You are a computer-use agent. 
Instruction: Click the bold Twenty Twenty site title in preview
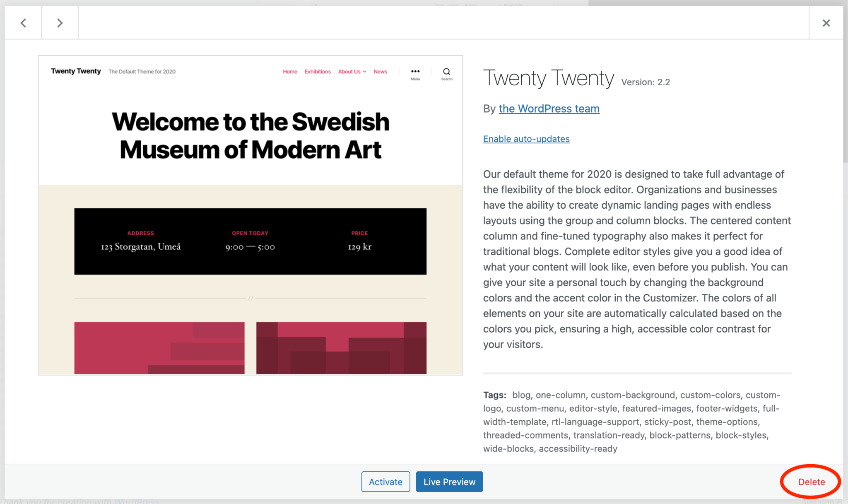[76, 71]
